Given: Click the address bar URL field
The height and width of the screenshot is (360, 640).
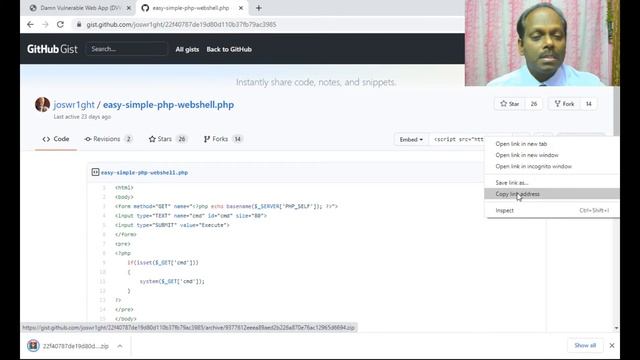Looking at the screenshot, I should tap(181, 24).
